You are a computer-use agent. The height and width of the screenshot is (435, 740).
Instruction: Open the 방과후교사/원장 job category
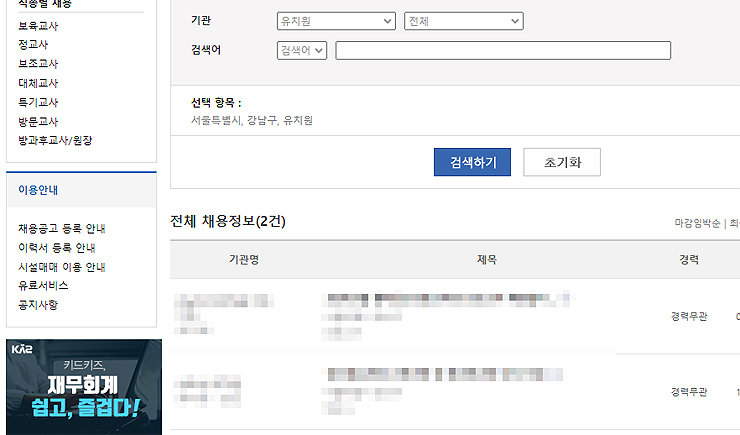55,141
